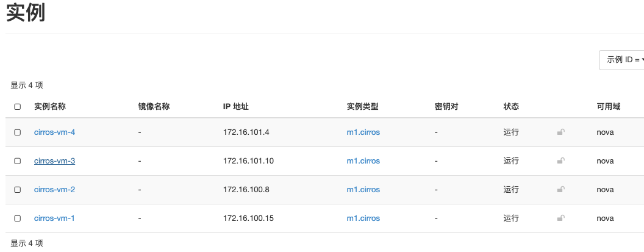This screenshot has width=644, height=252.
Task: Tick the checkbox beside cirros-vm-2
Action: pos(18,190)
